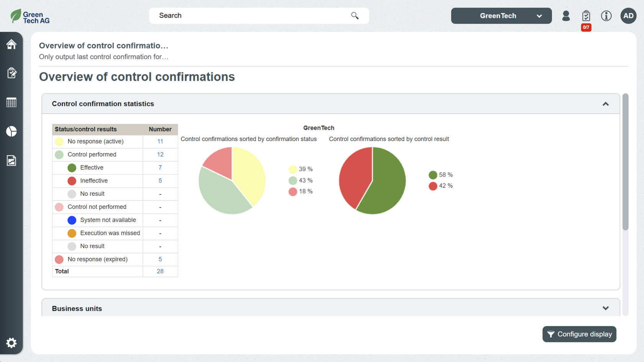Open settings gear in sidebar
Viewport: 644px width, 362px height.
pyautogui.click(x=11, y=342)
